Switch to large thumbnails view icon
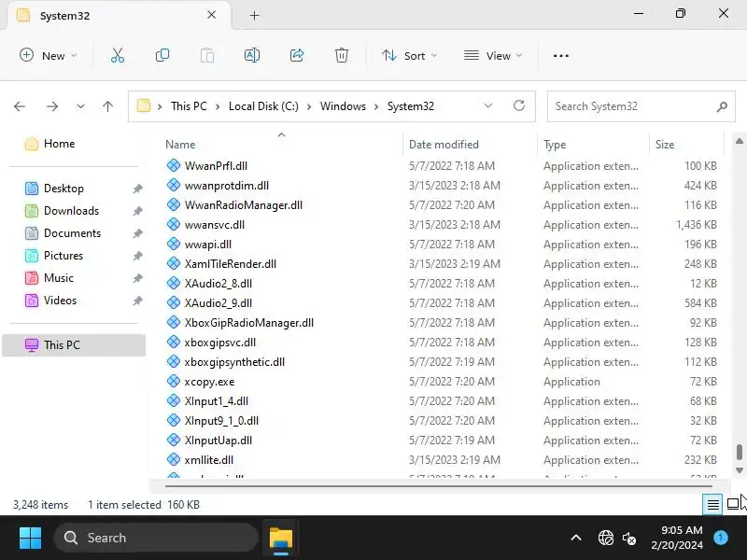This screenshot has height=560, width=747. pyautogui.click(x=733, y=504)
